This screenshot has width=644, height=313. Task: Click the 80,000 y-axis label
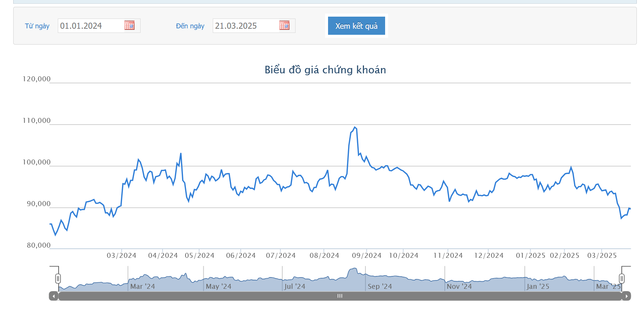pos(39,245)
